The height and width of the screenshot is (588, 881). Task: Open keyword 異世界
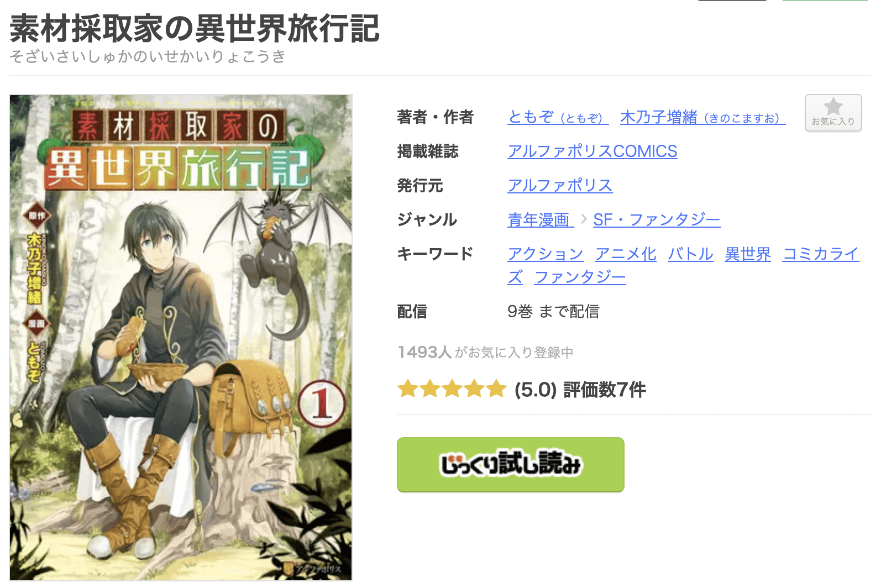748,254
